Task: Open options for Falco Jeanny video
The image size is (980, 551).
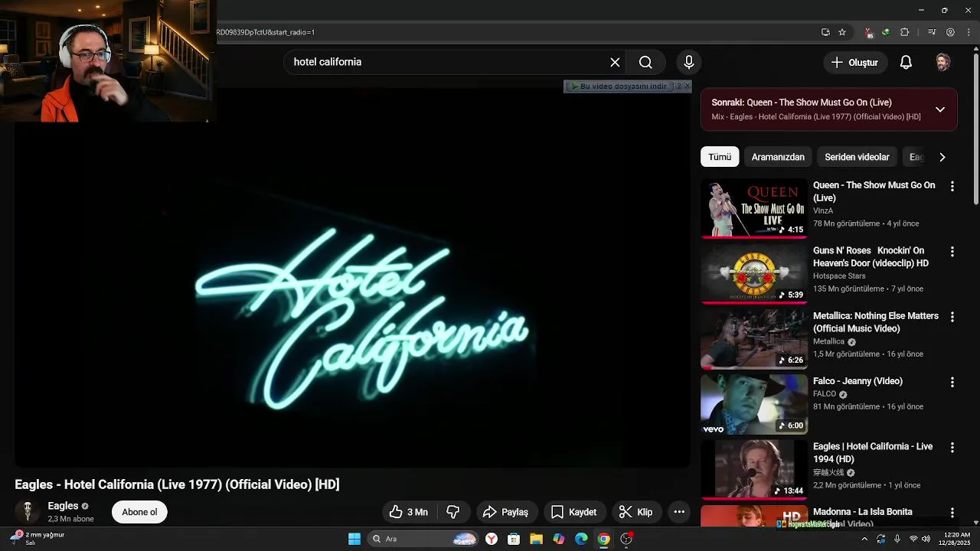Action: [952, 382]
